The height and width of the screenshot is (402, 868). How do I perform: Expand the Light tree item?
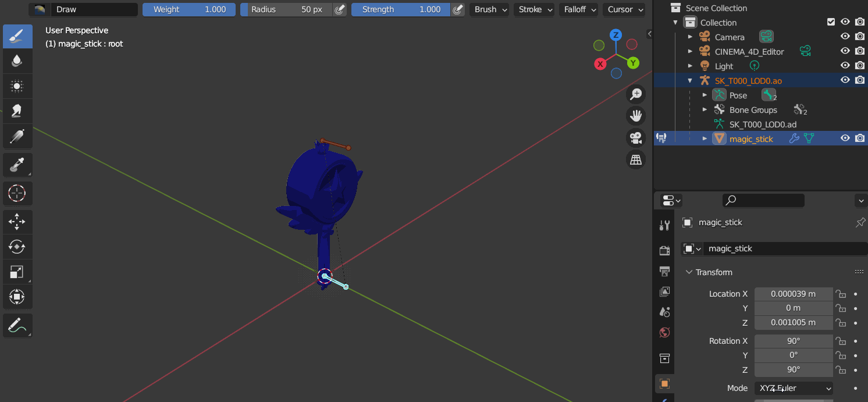pos(690,66)
